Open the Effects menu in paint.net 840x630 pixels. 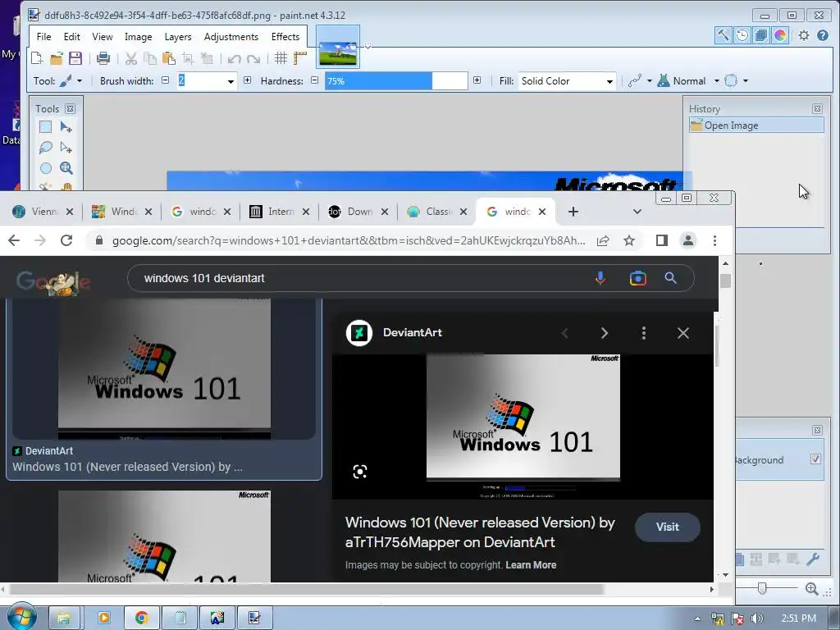pos(285,37)
